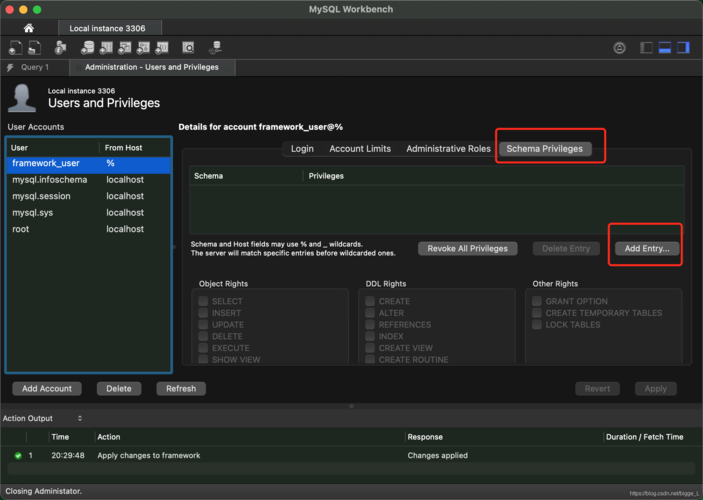The width and height of the screenshot is (703, 500).
Task: Check the INDEX privilege box
Action: pyautogui.click(x=370, y=336)
